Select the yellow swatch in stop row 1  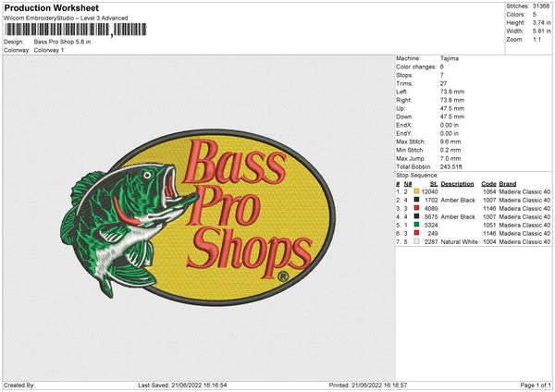pyautogui.click(x=416, y=191)
